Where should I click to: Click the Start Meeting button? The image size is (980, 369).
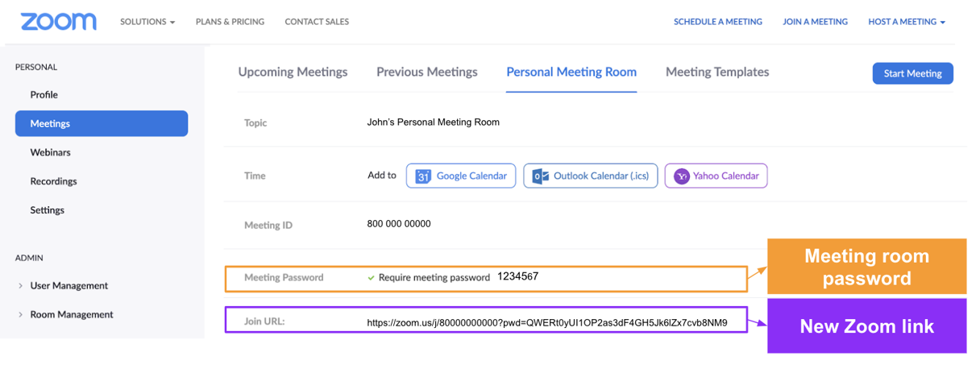913,73
